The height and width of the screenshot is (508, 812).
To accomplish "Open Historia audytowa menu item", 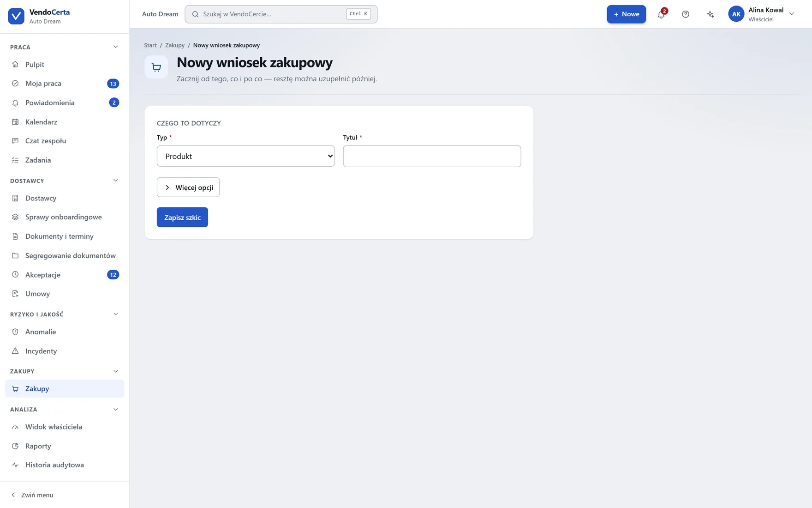I will coord(65,465).
